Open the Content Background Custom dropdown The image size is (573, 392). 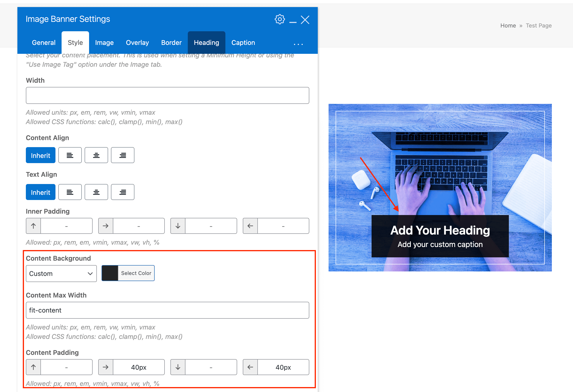click(61, 274)
